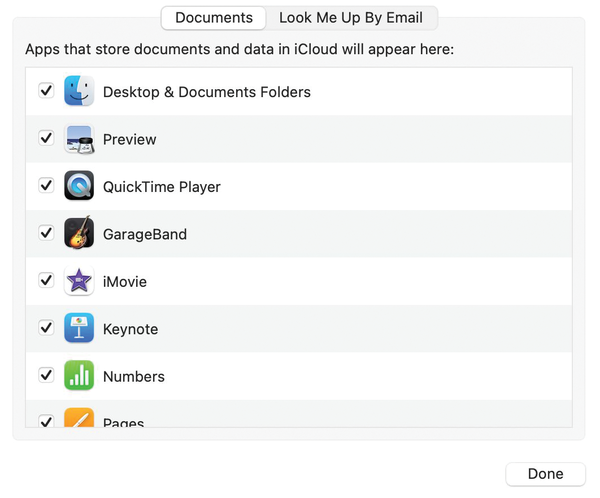
Task: Select the 'iMovie' row label
Action: (125, 282)
